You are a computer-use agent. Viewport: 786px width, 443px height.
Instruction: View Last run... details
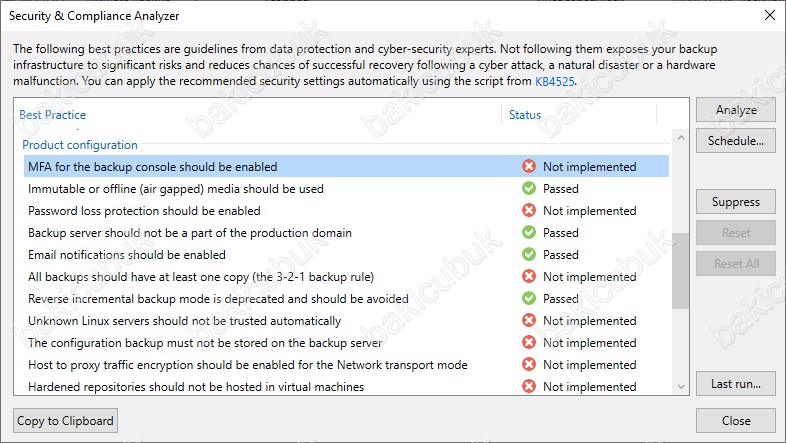(x=735, y=384)
